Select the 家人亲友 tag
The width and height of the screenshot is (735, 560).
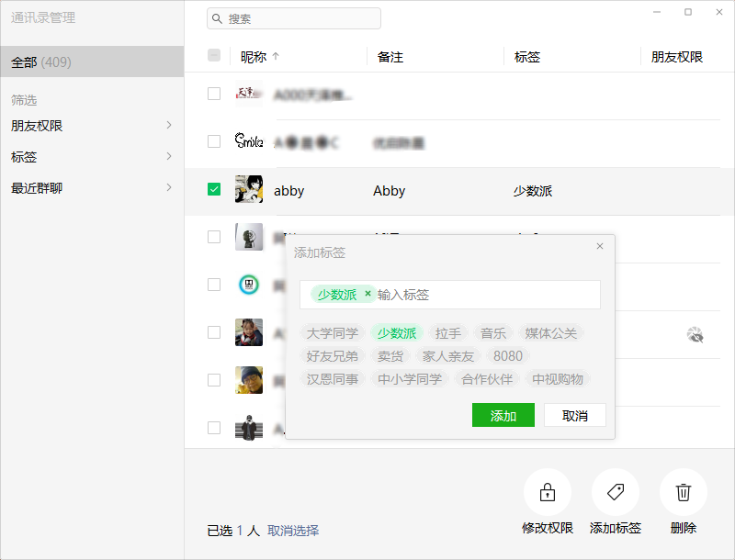(448, 356)
